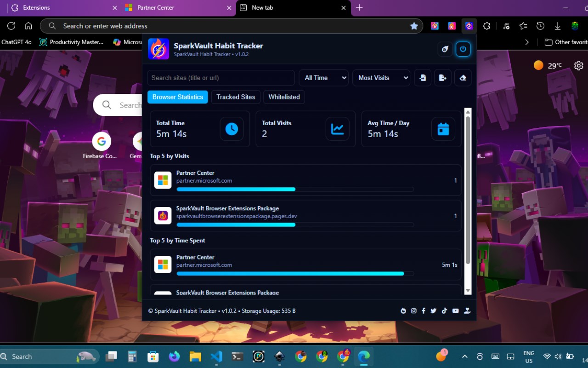Click the SparkVault Browser Extensions visits progress bar
Viewport: 588px width, 368px height.
coord(295,224)
